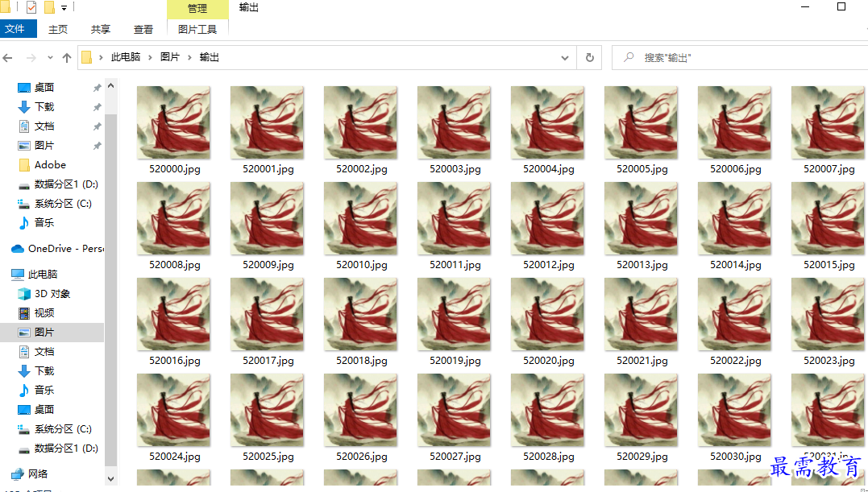
Task: Select thumbnail 520003.jpg
Action: pos(454,122)
